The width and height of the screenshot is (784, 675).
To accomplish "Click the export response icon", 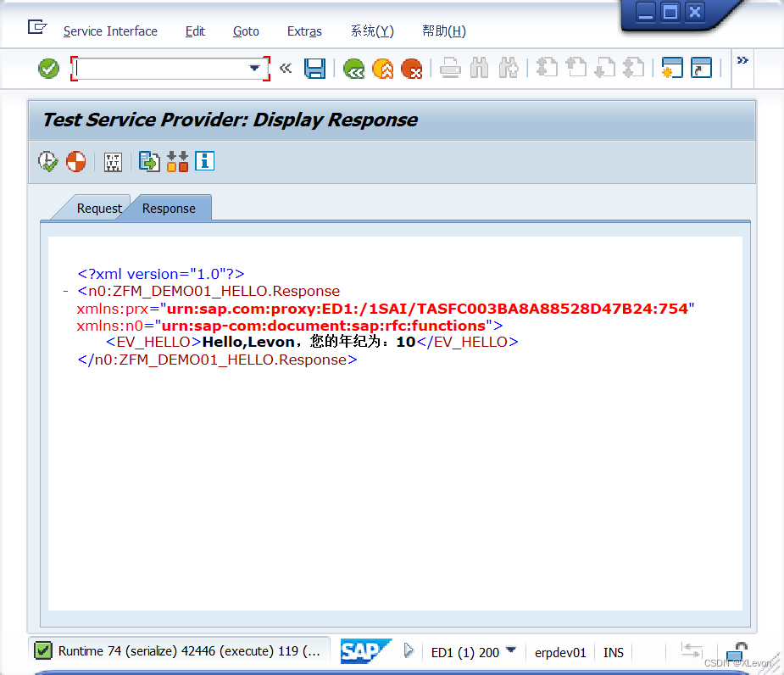I will (149, 161).
